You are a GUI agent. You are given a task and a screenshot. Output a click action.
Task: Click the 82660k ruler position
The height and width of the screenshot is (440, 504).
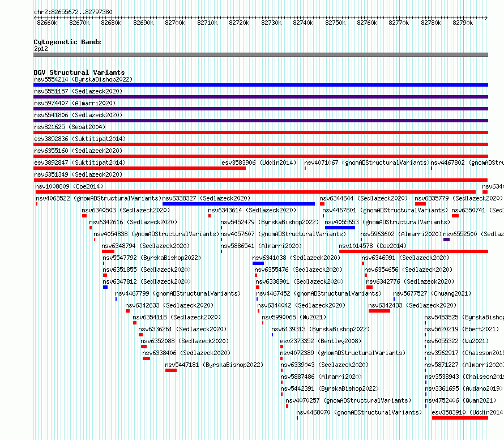pos(47,23)
